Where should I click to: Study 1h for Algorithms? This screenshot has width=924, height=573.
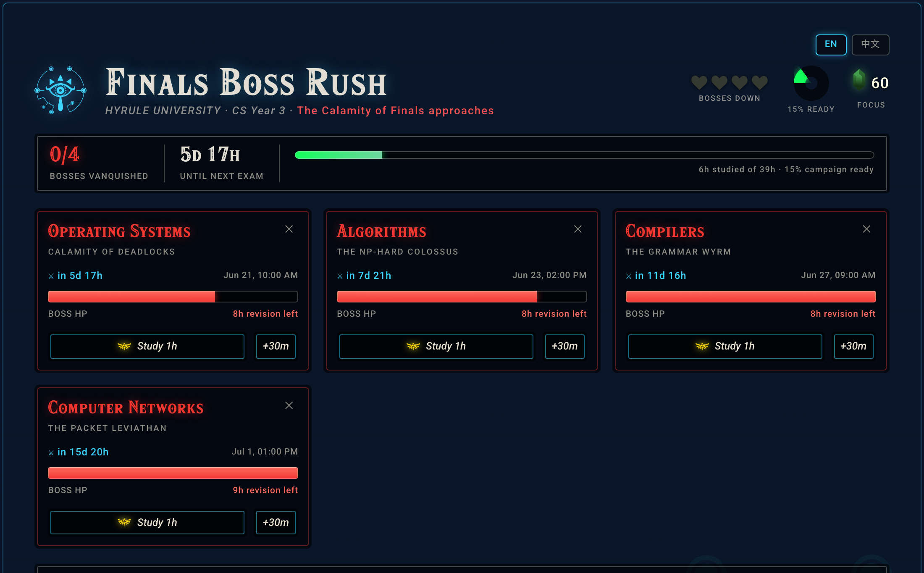tap(436, 346)
